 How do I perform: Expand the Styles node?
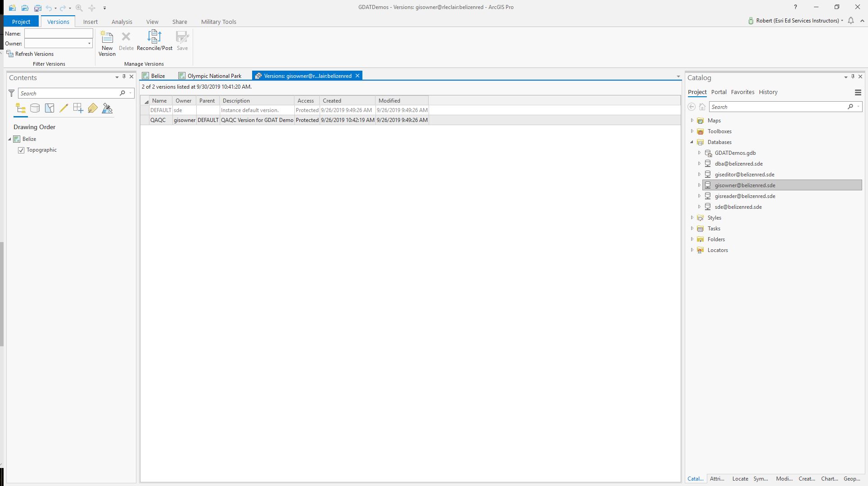coord(692,218)
